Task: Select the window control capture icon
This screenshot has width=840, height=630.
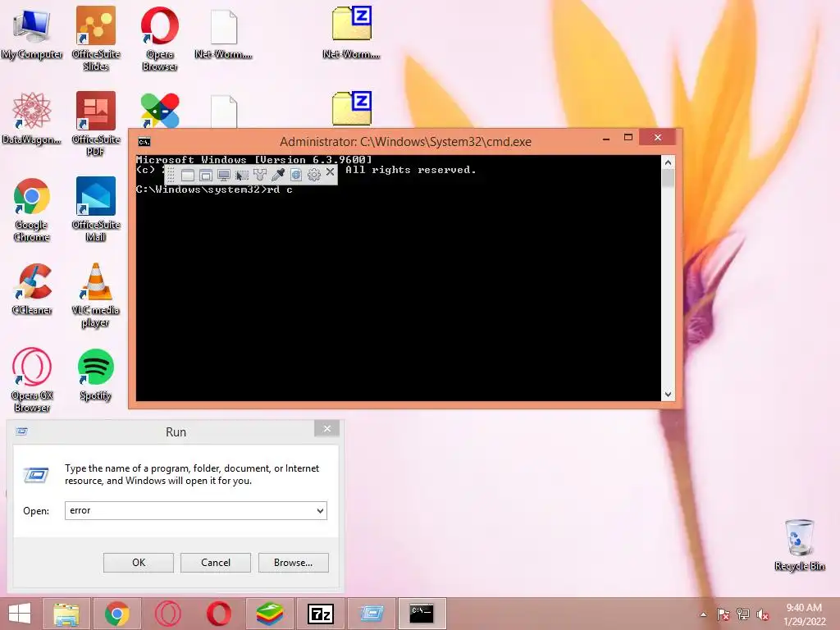Action: pos(206,176)
